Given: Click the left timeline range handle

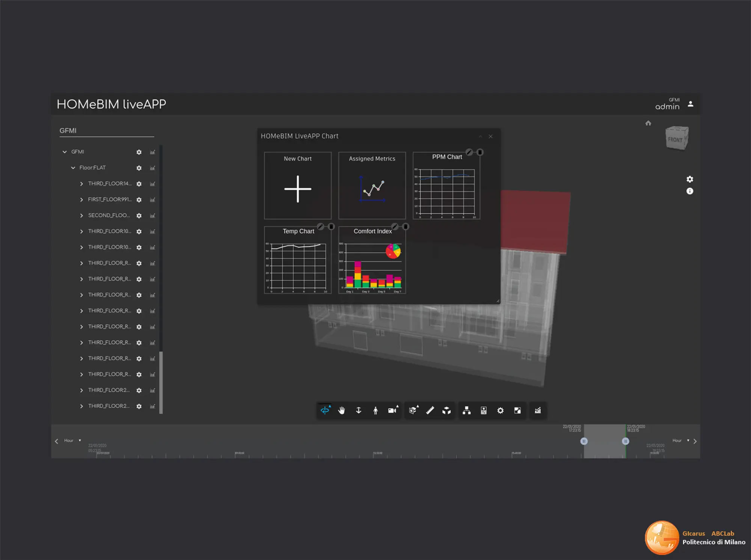Looking at the screenshot, I should coord(584,441).
